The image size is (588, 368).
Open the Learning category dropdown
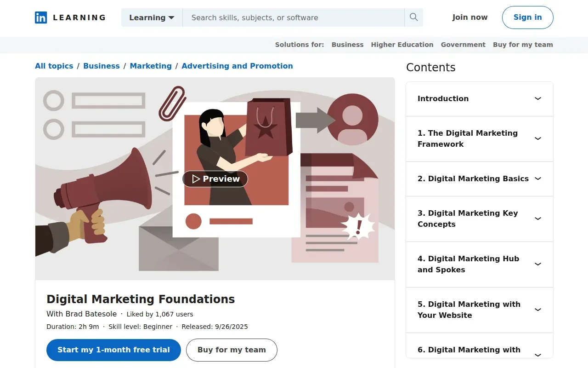point(152,17)
